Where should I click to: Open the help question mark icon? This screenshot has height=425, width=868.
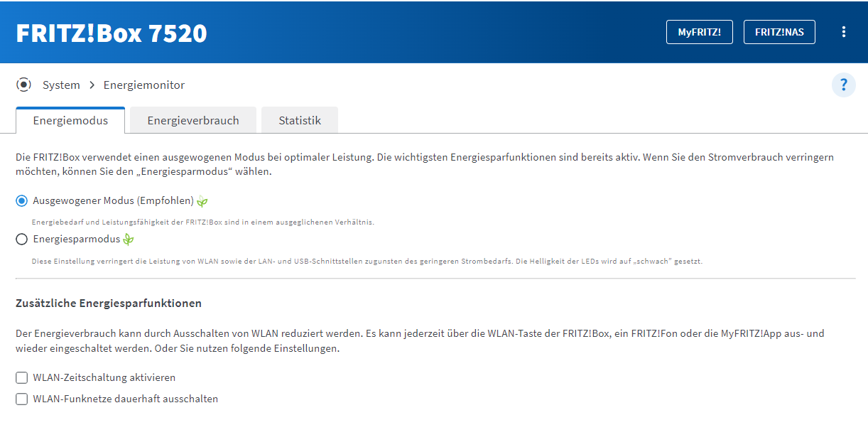844,85
